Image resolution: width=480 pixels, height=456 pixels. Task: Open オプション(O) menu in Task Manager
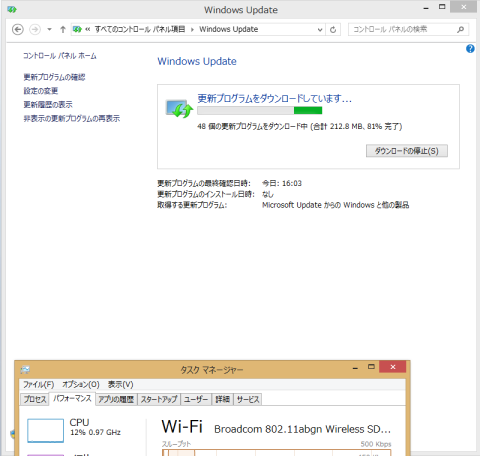tap(81, 385)
